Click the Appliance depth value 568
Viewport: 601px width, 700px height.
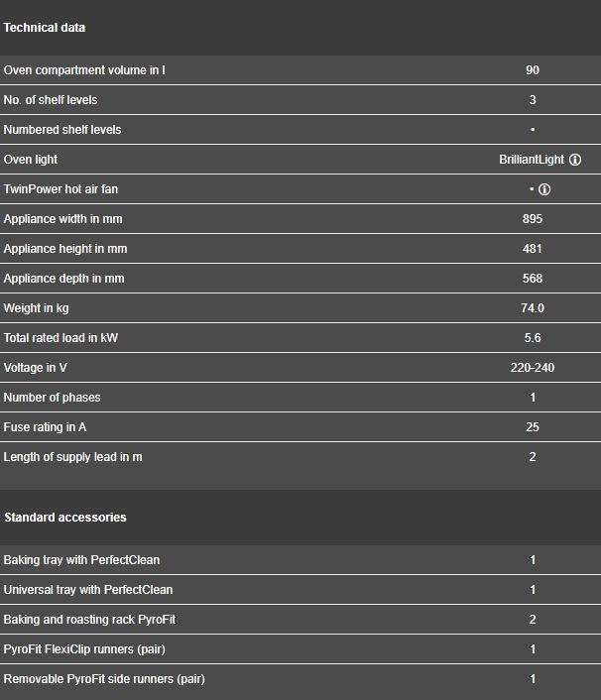coord(533,279)
